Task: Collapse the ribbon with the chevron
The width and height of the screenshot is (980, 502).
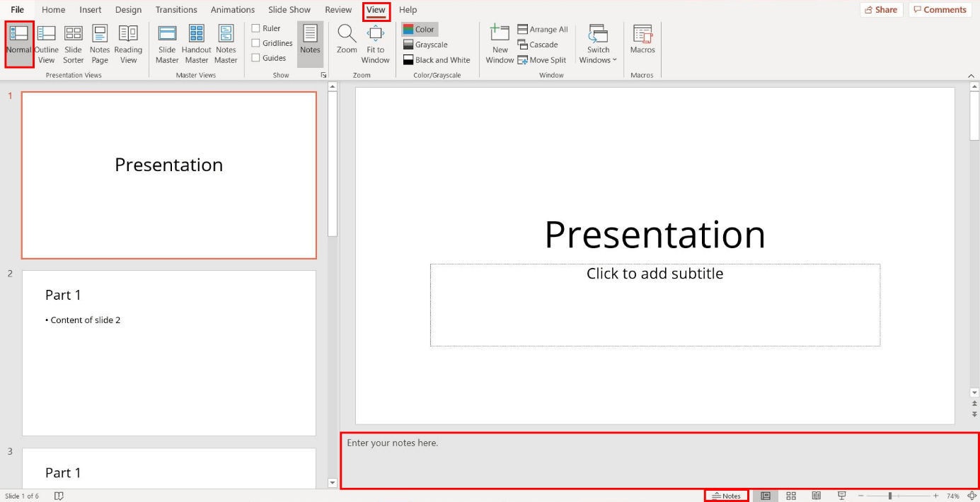Action: click(x=970, y=74)
